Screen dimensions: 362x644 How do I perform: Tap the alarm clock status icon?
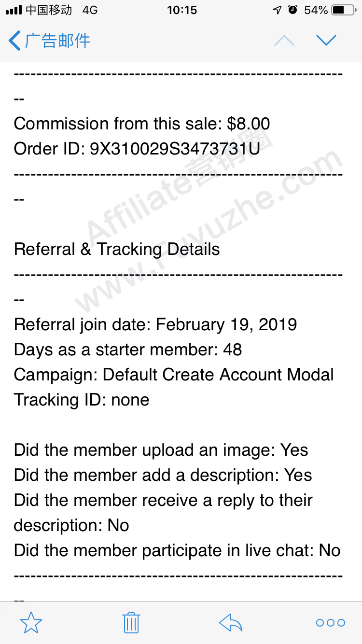[x=292, y=10]
